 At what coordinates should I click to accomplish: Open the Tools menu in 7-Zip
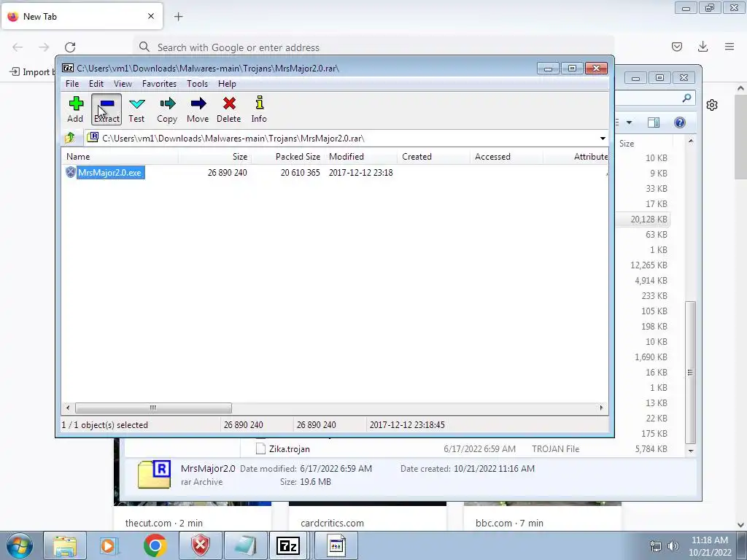pyautogui.click(x=197, y=84)
